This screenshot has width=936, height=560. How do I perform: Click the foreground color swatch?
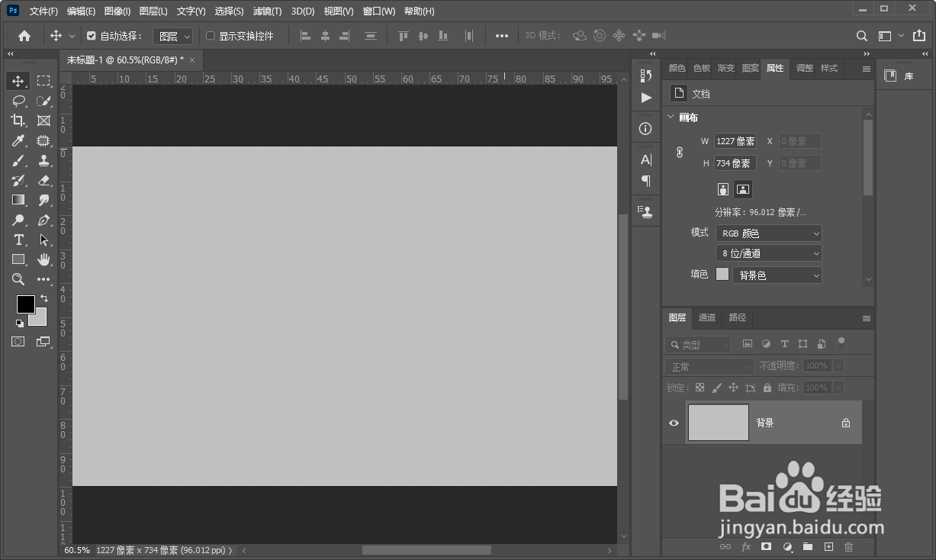(x=26, y=304)
